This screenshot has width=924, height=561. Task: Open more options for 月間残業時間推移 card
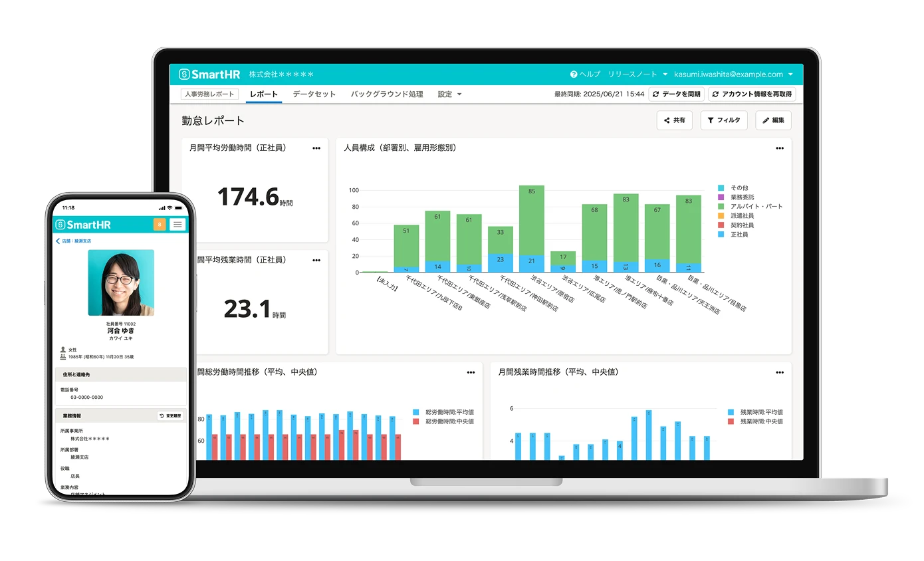pos(780,372)
